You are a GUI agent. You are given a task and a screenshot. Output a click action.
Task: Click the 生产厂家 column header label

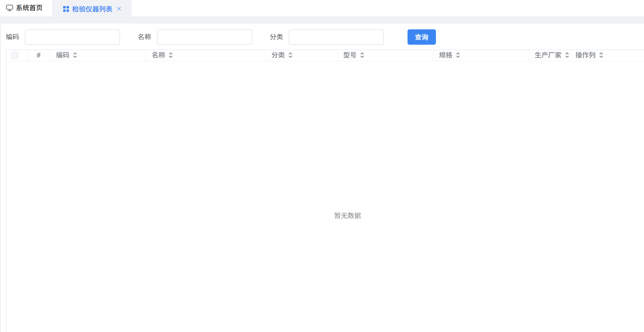(548, 55)
